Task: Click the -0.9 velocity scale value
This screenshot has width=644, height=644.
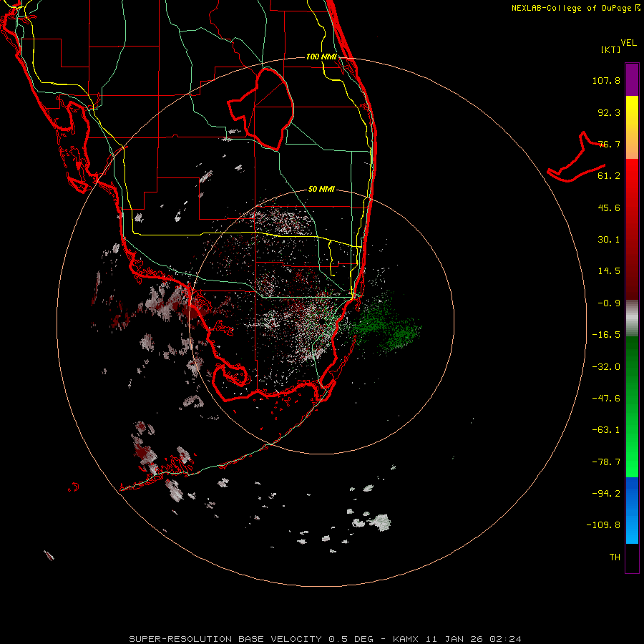Action: tap(609, 303)
